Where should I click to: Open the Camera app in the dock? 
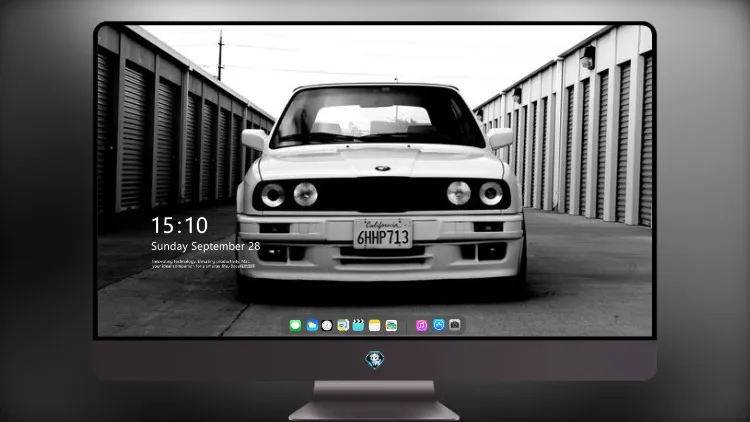coord(455,325)
